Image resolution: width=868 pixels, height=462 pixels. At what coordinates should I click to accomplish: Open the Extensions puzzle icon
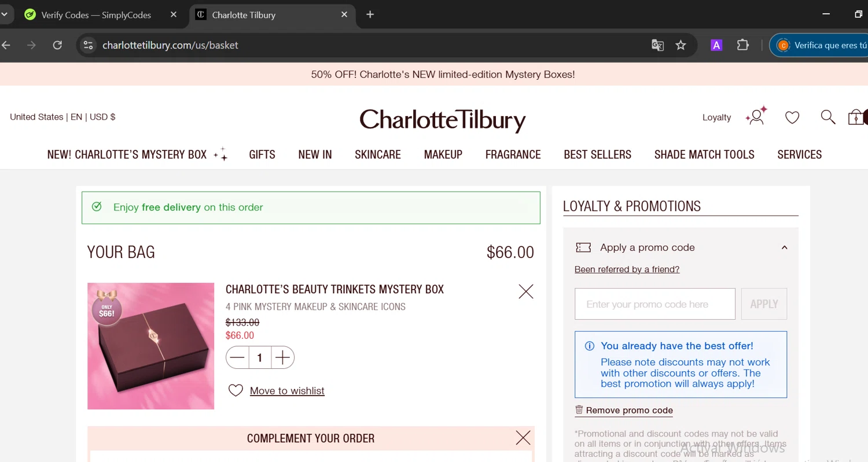click(x=743, y=45)
